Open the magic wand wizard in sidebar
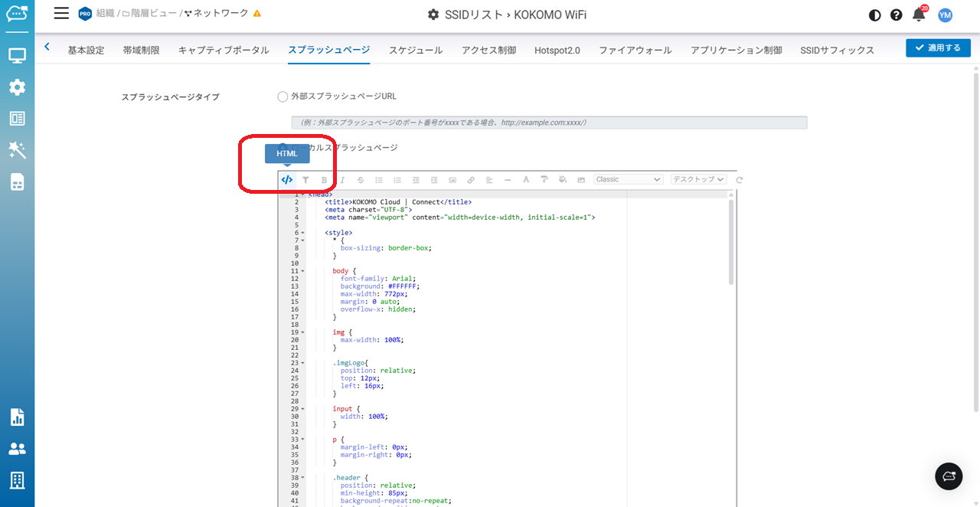This screenshot has height=507, width=980. pos(17,150)
